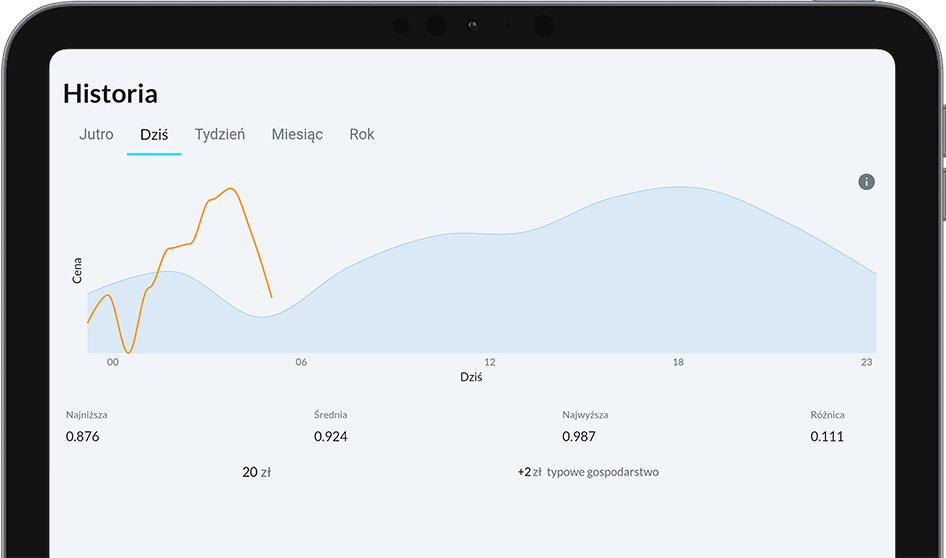The image size is (946, 558).
Task: Click the Cena axis label
Action: [x=77, y=270]
